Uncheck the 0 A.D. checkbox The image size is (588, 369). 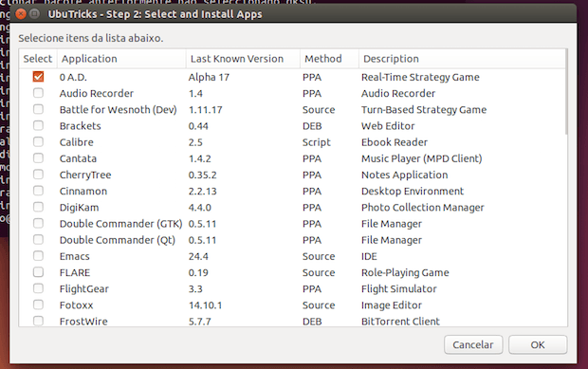[38, 77]
